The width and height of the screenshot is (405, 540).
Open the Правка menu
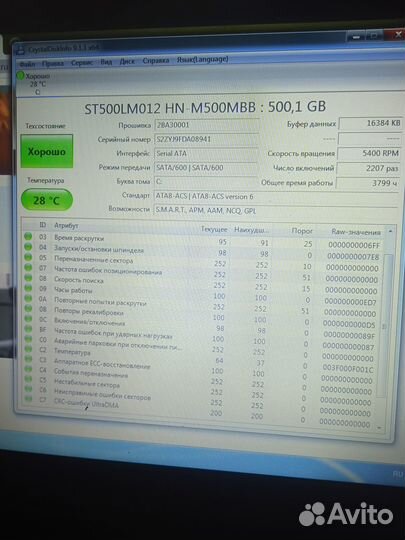click(53, 63)
